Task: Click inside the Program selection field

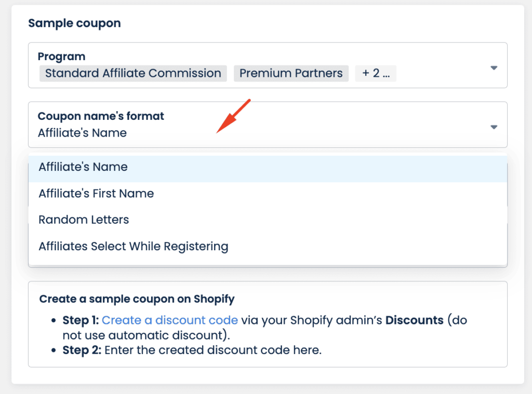Action: point(260,65)
